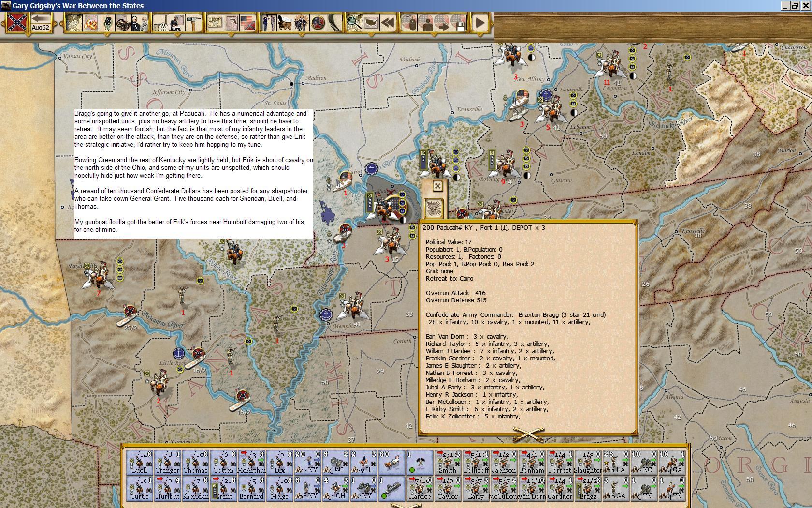Select the Curtis leader card
The image size is (812, 508).
pyautogui.click(x=139, y=488)
